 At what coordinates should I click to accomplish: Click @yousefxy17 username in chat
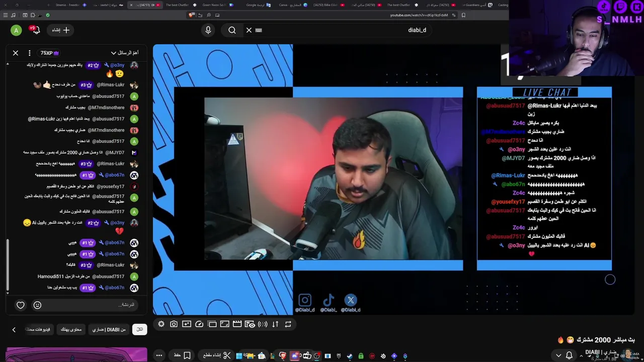(110, 187)
